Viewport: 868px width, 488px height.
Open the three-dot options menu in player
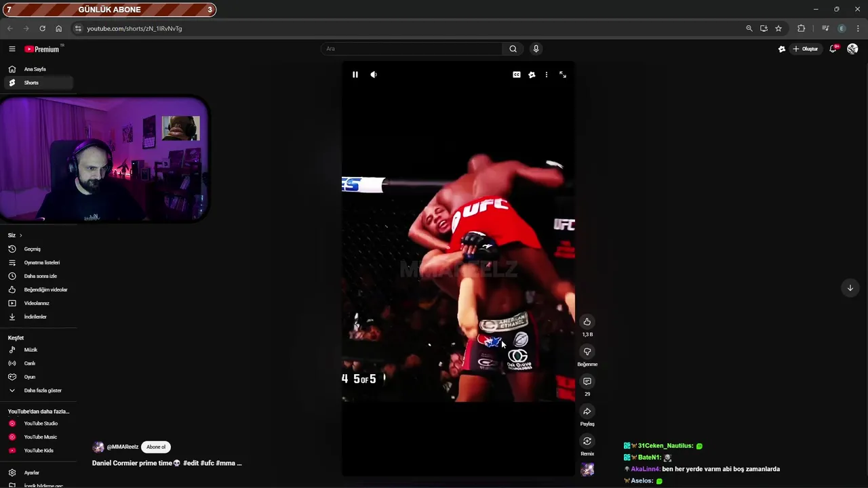pos(547,75)
